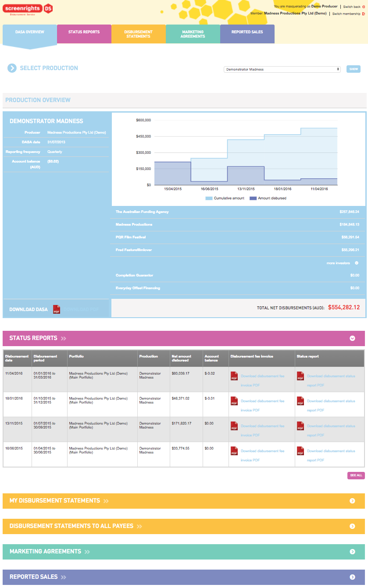Collapse the Status Reports section chevron
This screenshot has width=368, height=588.
pos(352,338)
